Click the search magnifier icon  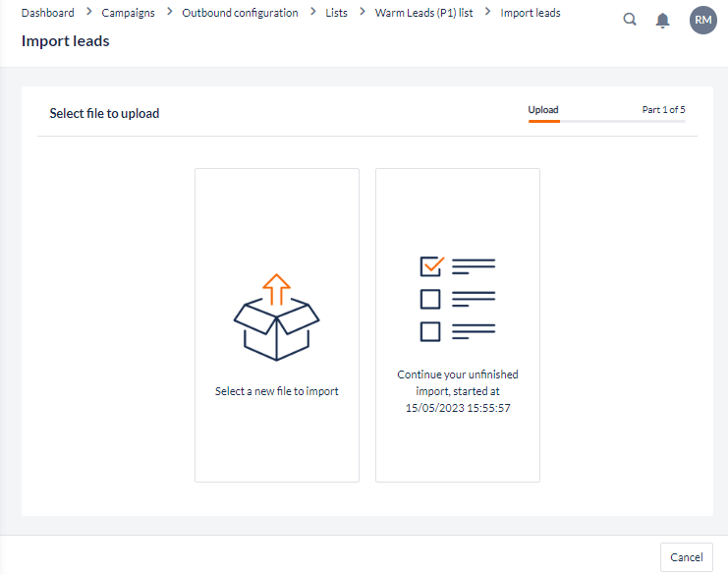tap(631, 20)
